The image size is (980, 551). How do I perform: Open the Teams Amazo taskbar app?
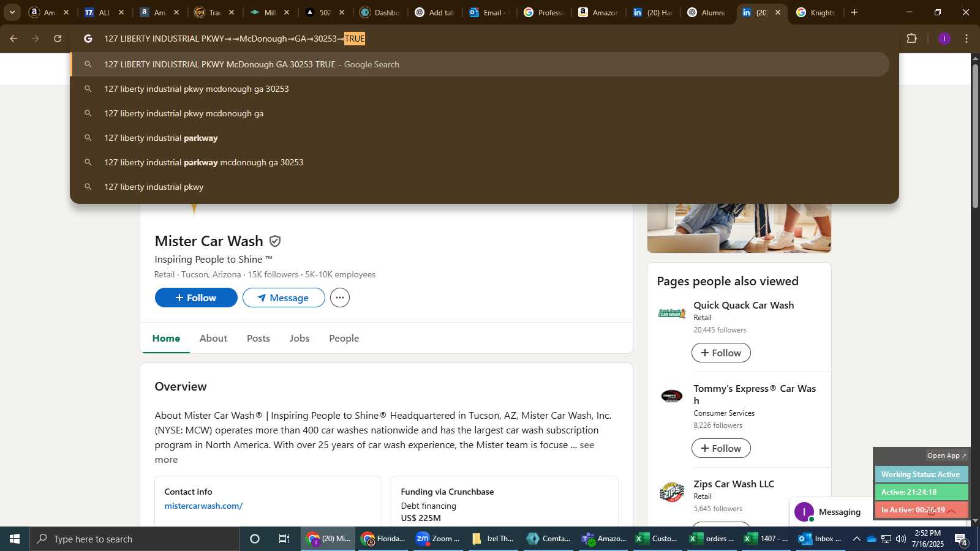(604, 539)
